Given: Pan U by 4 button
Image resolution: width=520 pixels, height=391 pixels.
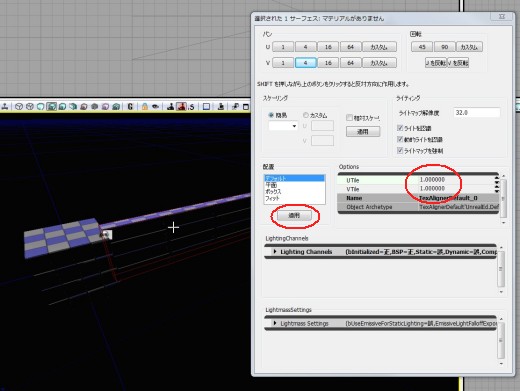Looking at the screenshot, I should tap(306, 47).
